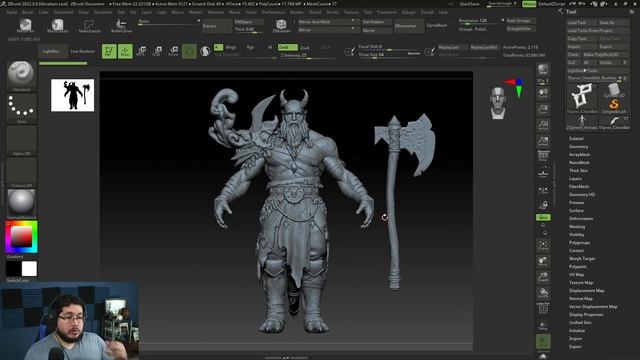This screenshot has width=640, height=360.
Task: Adjust the Draw Size slider
Action: [389, 55]
